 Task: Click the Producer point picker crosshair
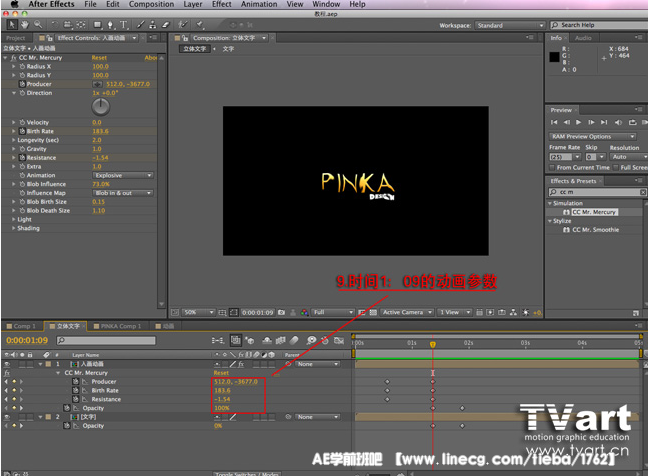coord(98,84)
